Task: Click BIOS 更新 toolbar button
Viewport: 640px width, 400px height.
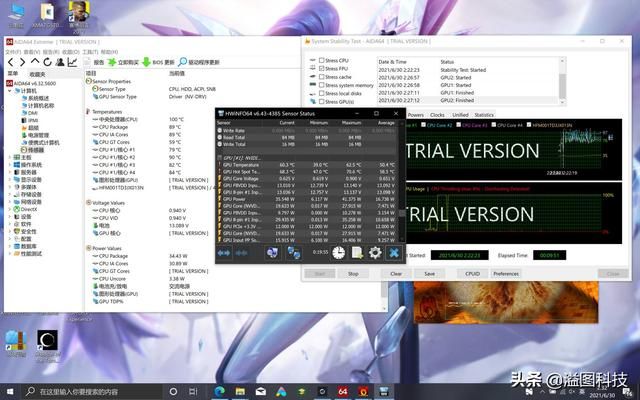Action: pyautogui.click(x=158, y=62)
